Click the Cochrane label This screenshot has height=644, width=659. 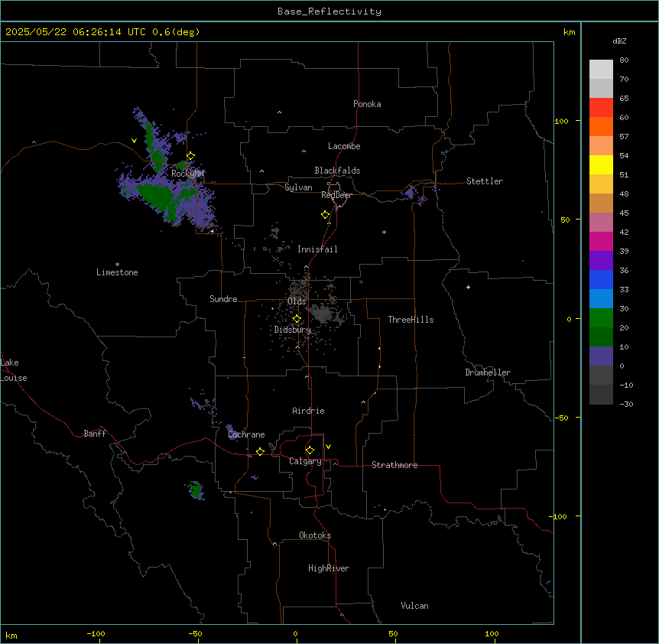(x=247, y=434)
